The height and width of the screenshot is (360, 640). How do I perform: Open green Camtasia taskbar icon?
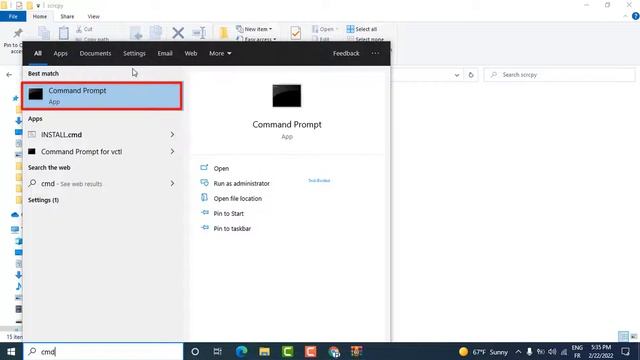288,351
